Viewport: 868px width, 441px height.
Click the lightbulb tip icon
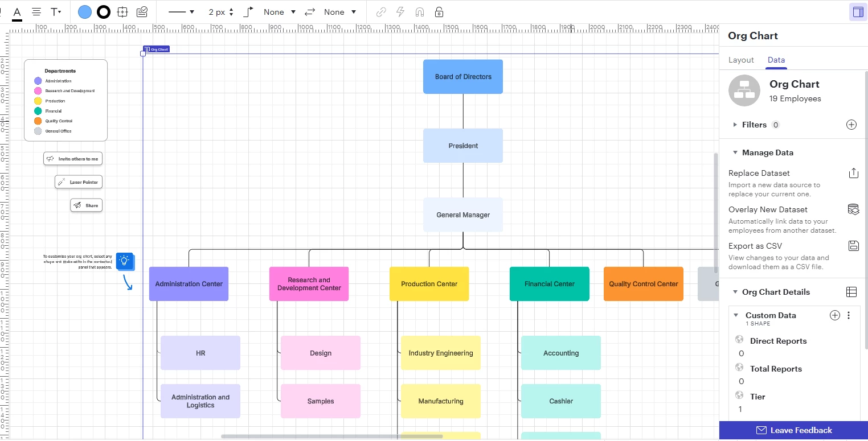[x=124, y=261]
